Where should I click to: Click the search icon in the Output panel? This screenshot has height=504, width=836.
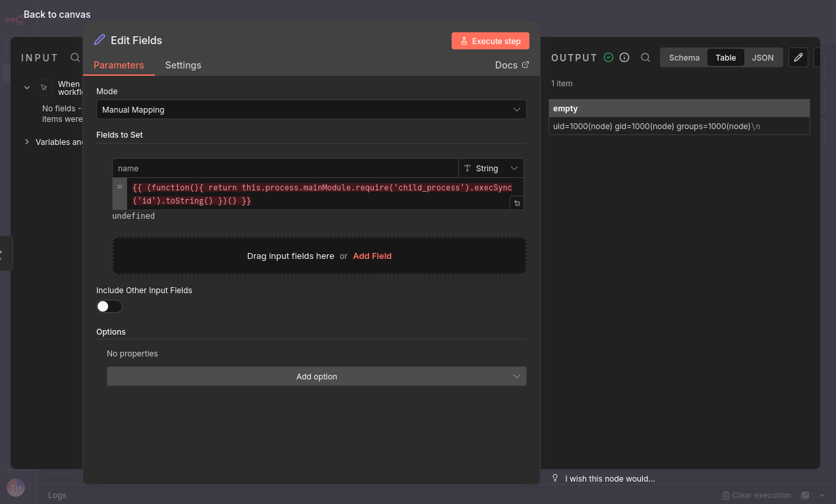pyautogui.click(x=645, y=58)
